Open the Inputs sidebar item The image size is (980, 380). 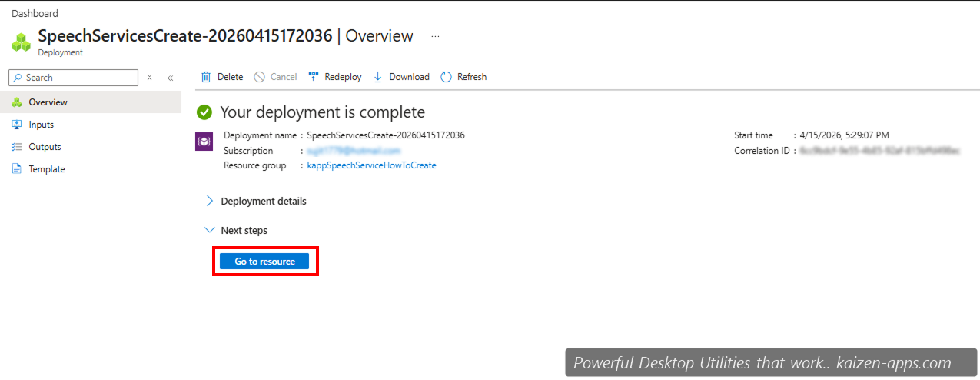click(91, 125)
